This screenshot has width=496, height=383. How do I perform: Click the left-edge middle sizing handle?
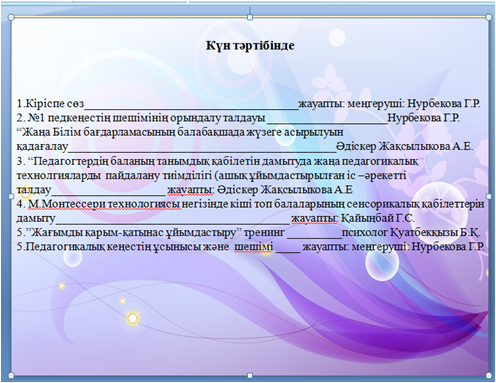click(x=11, y=196)
